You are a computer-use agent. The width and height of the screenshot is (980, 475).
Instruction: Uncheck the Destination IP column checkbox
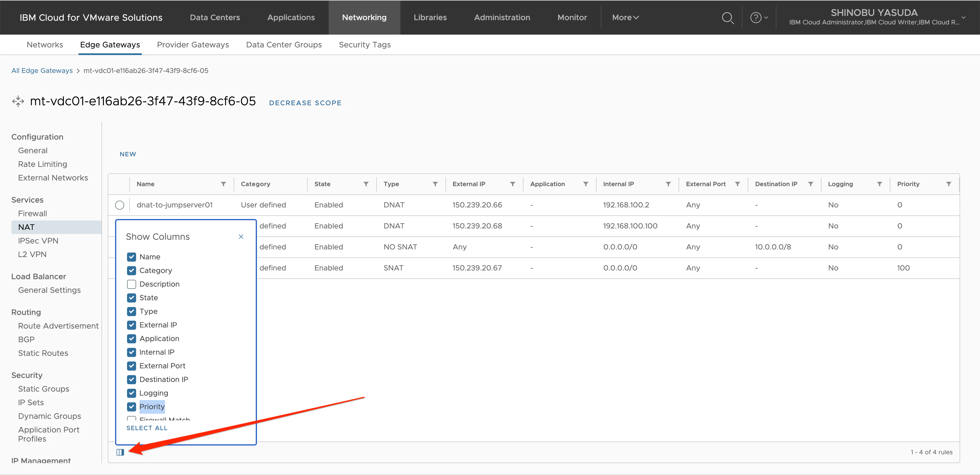pos(132,379)
